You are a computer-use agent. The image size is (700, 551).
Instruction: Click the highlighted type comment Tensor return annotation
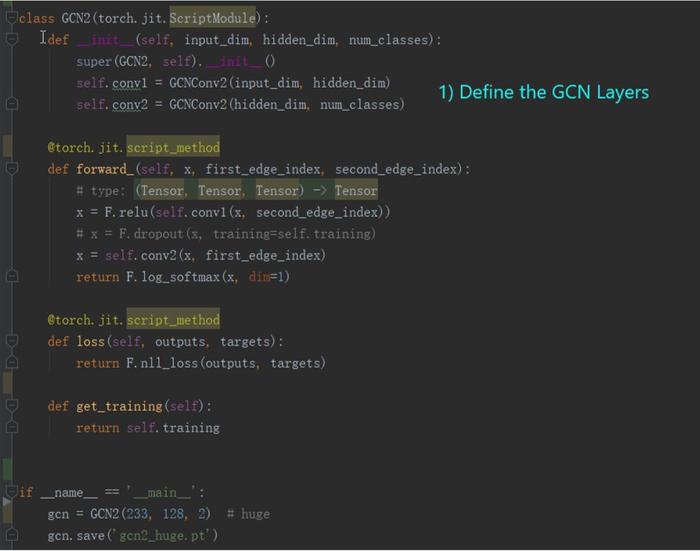point(356,191)
